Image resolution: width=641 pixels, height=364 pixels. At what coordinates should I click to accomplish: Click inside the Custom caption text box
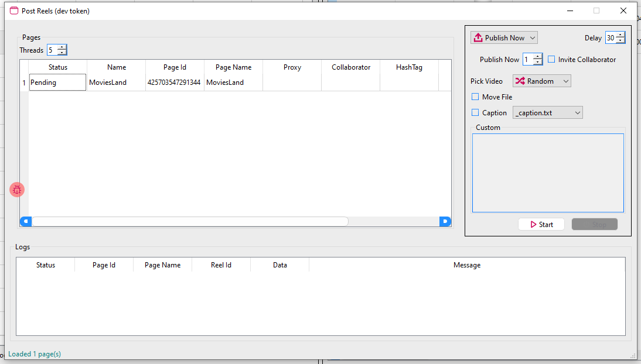pos(547,173)
